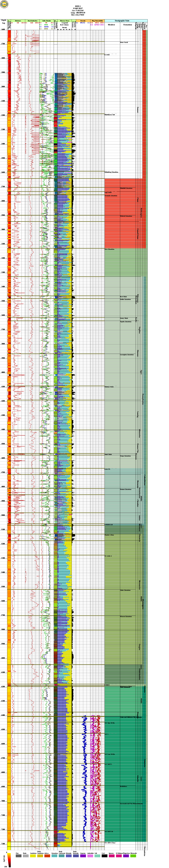This screenshot has width=169, height=868.
Task: Click the 'Pawnee Limestone' formation label
Action: (x=126, y=489)
